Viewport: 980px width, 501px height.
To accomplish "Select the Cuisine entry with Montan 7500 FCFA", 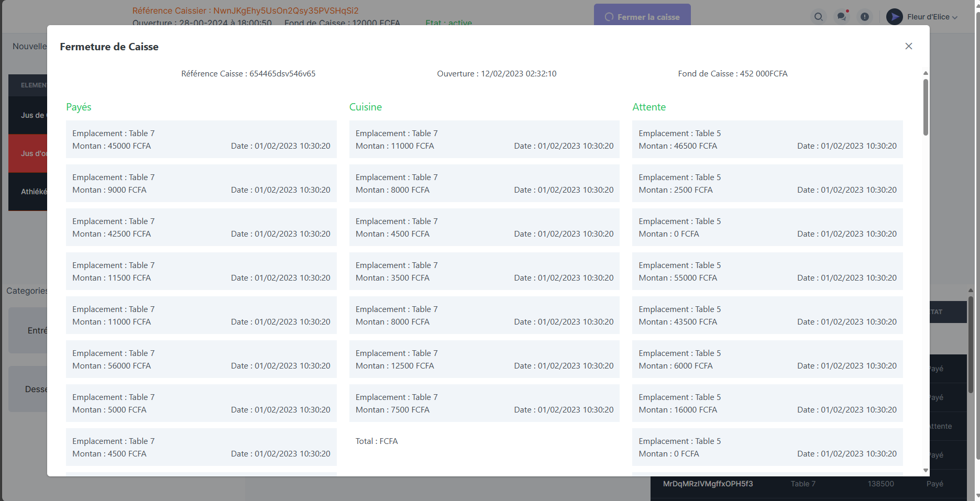I will (485, 403).
